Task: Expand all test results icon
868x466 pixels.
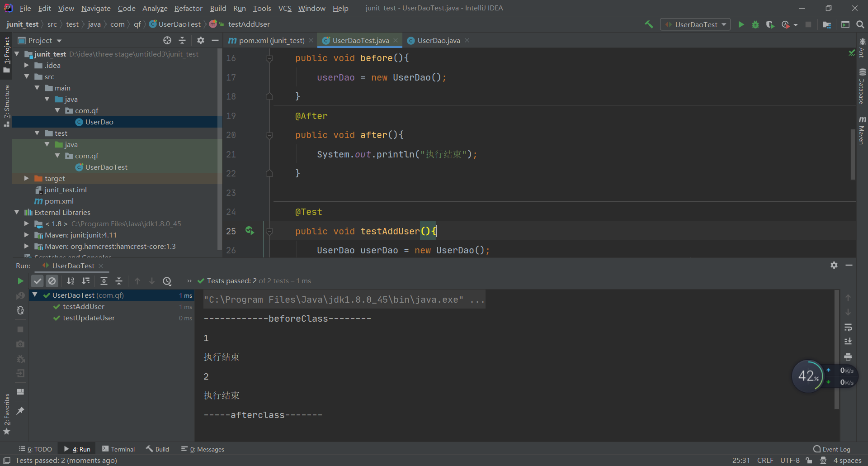Action: click(104, 281)
